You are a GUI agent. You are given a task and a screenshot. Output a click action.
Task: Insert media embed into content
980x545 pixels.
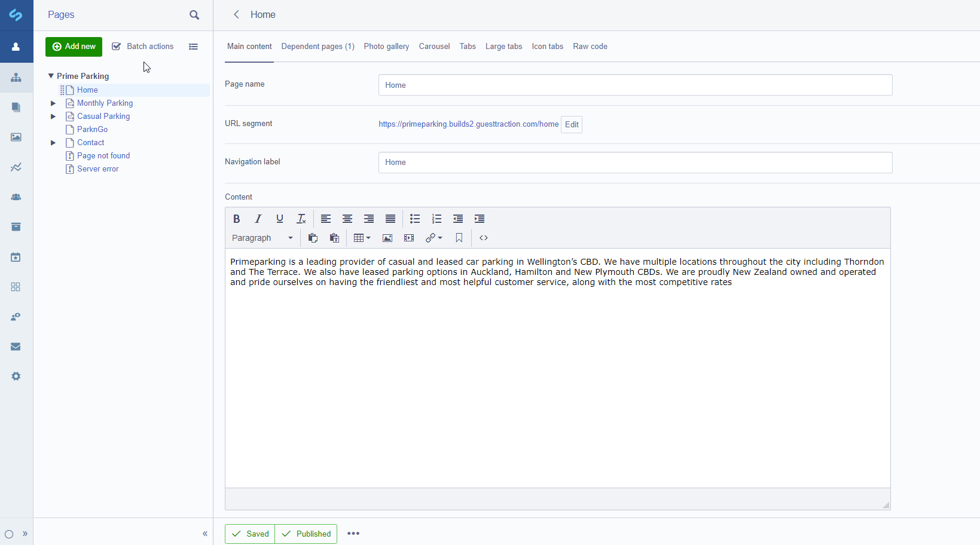click(x=409, y=238)
